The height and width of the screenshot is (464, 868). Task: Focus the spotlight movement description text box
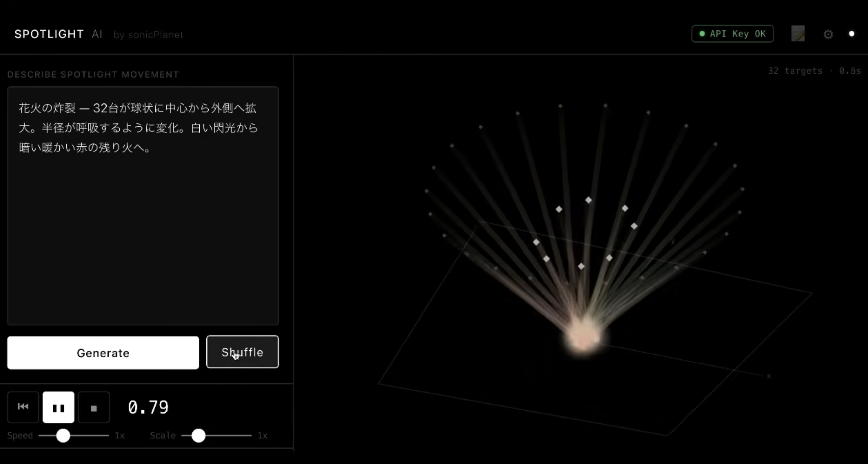coord(143,206)
